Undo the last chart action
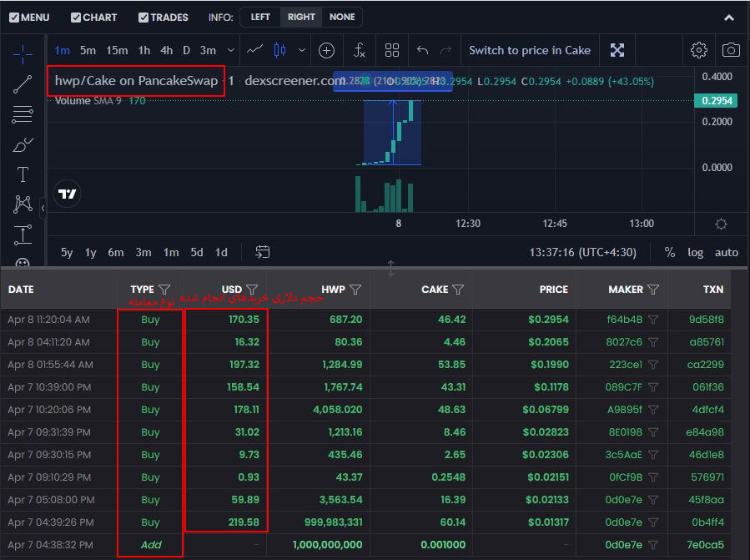 click(x=422, y=50)
